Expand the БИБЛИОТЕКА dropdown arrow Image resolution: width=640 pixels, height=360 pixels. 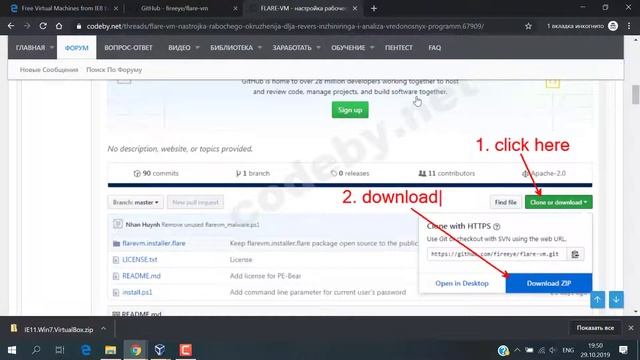coord(260,48)
